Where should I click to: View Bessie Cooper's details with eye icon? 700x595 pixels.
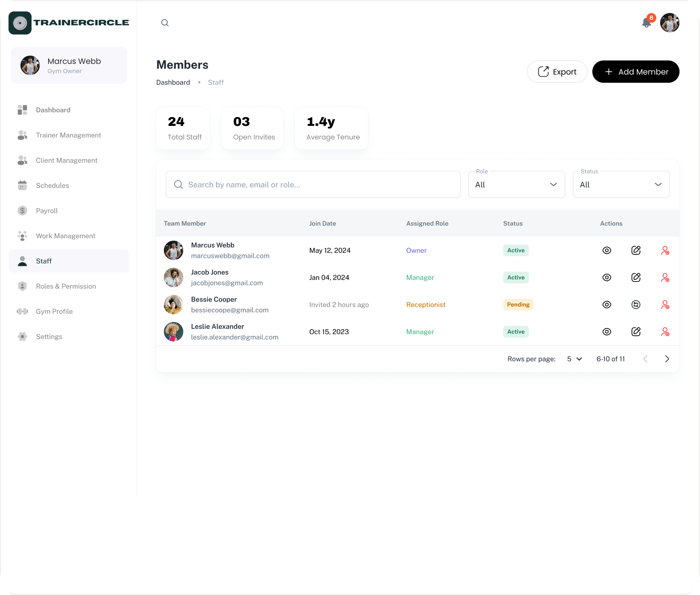tap(607, 305)
